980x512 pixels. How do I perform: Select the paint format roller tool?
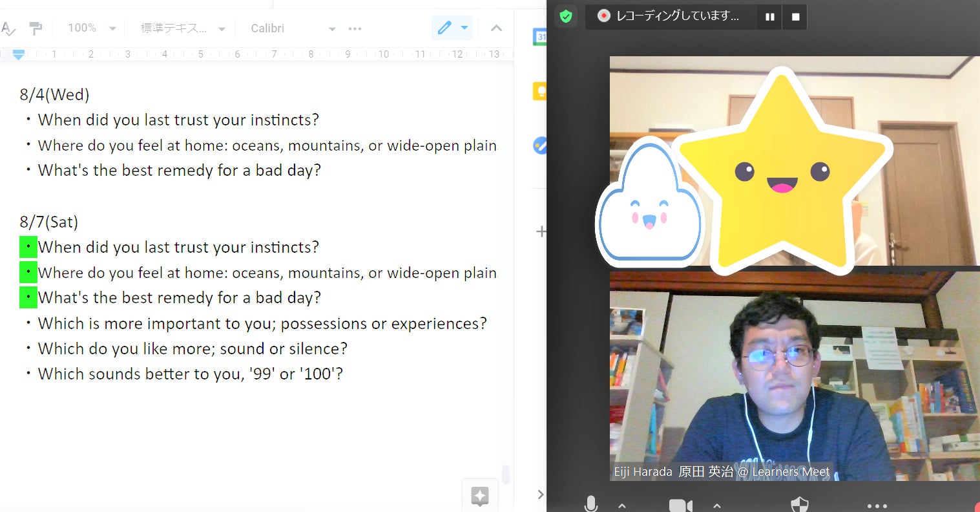pos(36,28)
